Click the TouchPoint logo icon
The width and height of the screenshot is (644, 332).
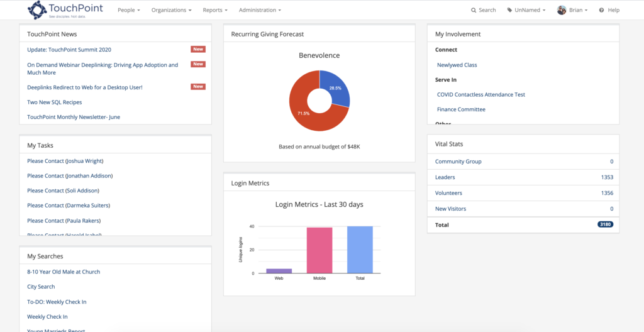point(36,9)
